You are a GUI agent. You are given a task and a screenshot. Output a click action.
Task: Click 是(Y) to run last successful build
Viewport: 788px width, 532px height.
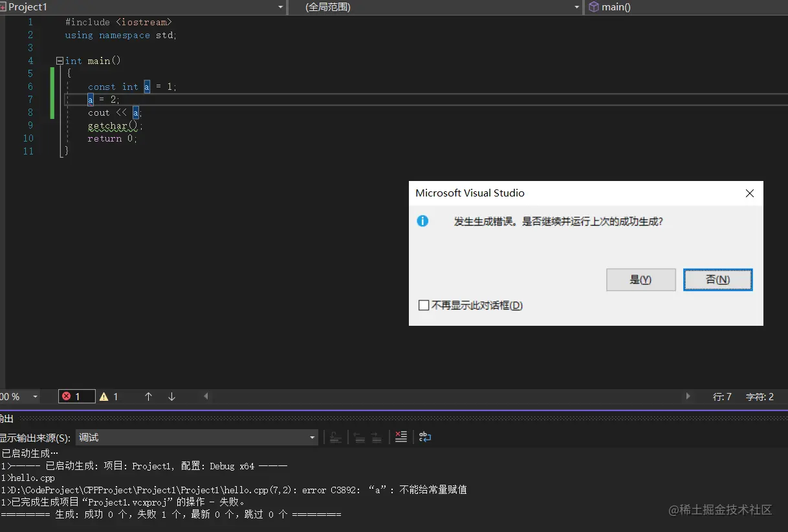(x=640, y=280)
